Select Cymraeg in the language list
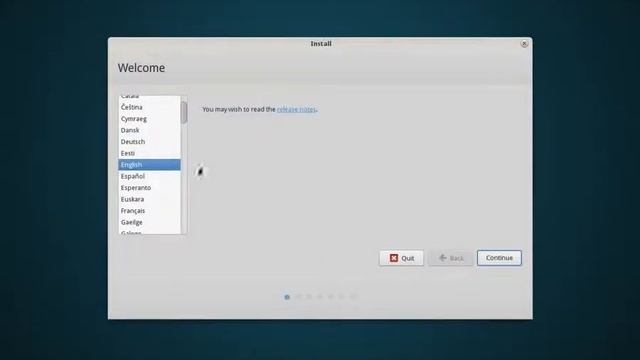 pyautogui.click(x=149, y=119)
